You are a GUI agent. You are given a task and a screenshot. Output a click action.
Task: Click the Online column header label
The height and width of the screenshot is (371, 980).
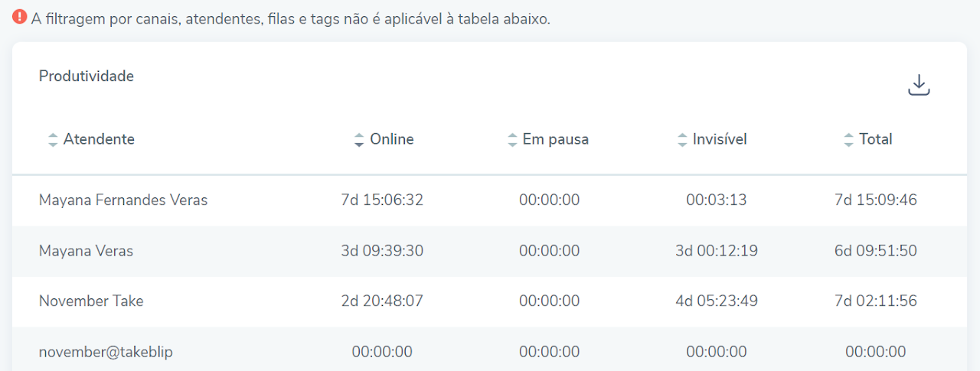(392, 139)
